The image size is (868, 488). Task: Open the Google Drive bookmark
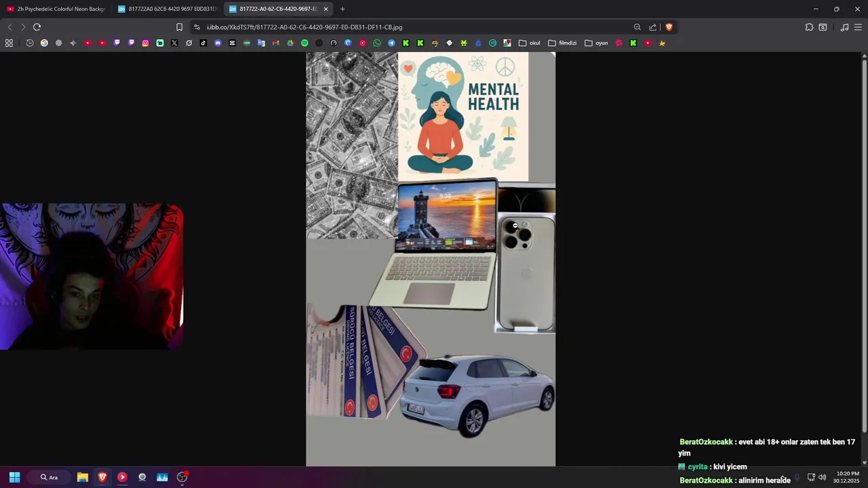pos(290,43)
